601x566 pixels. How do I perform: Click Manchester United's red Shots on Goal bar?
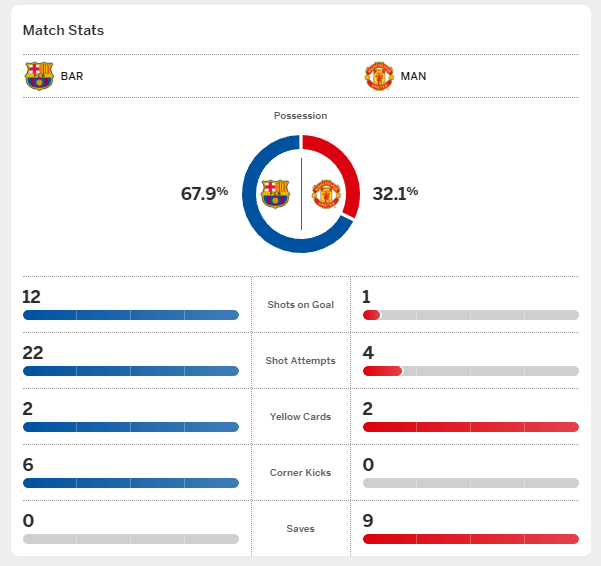[x=371, y=315]
